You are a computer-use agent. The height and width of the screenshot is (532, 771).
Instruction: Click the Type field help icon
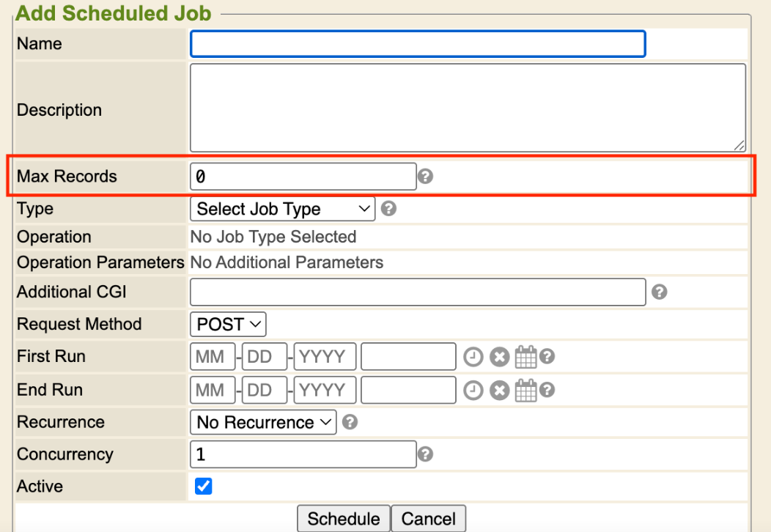coord(389,209)
